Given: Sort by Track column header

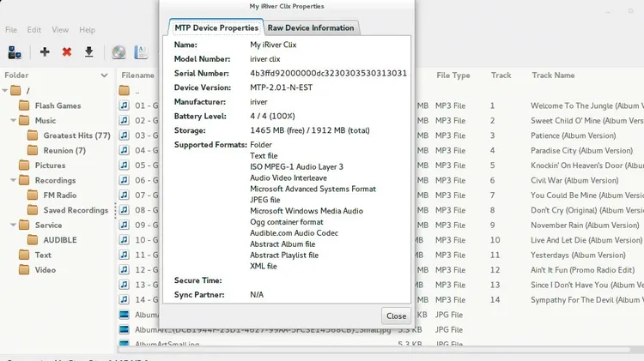Looking at the screenshot, I should tap(501, 75).
